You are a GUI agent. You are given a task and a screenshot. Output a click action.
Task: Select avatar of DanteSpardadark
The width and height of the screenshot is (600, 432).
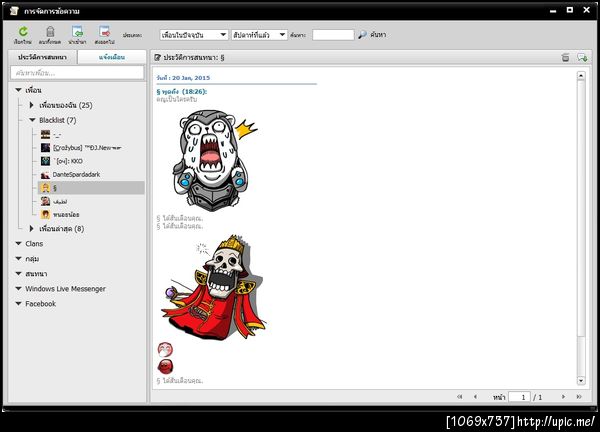46,175
